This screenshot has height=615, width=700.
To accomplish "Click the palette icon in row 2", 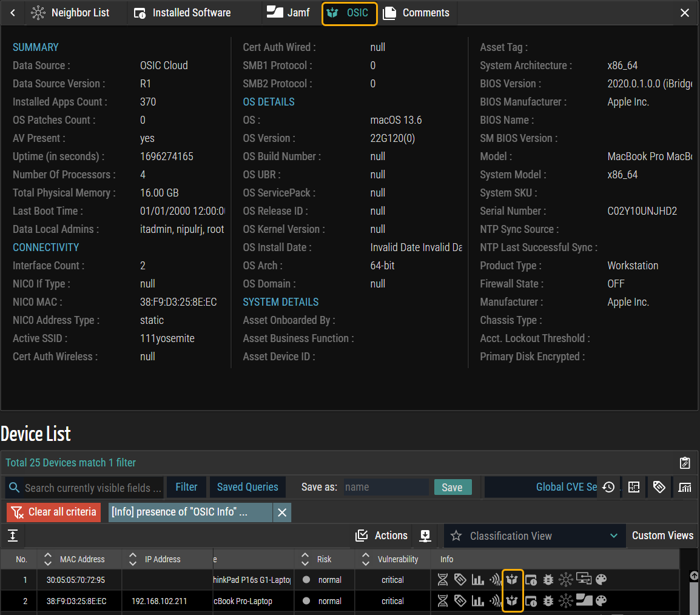I will [601, 601].
